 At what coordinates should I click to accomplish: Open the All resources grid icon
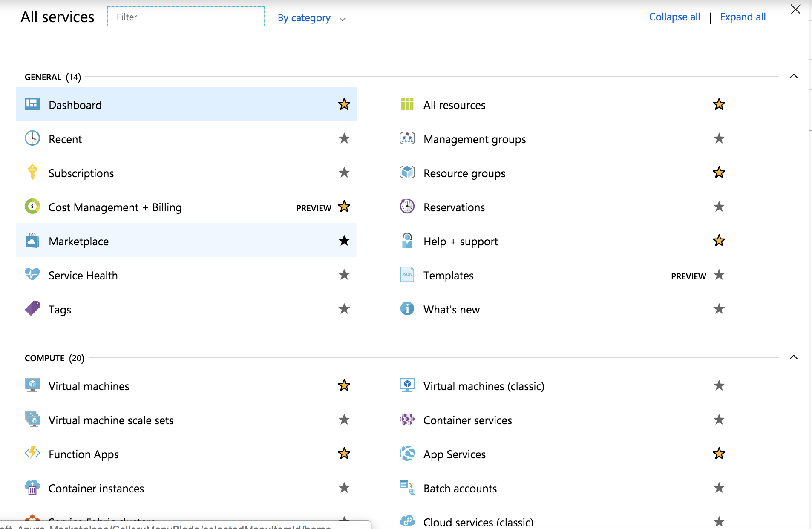pyautogui.click(x=407, y=104)
